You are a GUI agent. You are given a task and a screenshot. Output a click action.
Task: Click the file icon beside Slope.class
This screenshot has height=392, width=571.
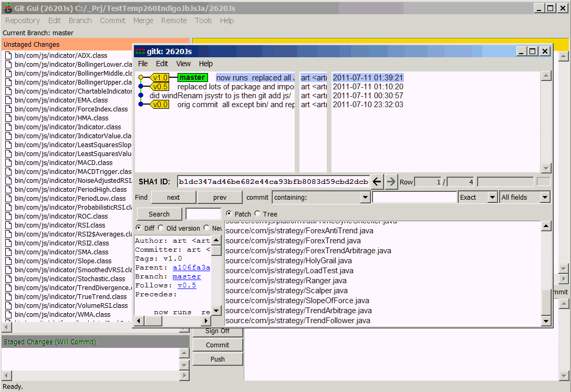[x=8, y=261]
